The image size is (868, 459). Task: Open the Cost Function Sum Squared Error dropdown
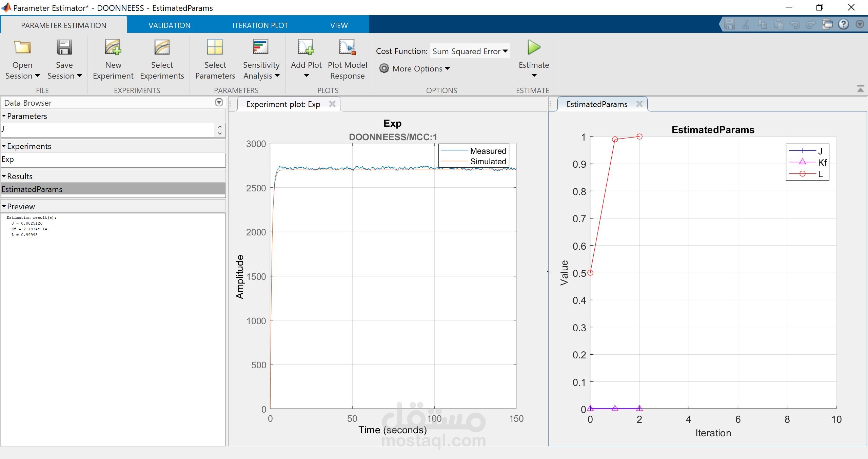point(470,51)
